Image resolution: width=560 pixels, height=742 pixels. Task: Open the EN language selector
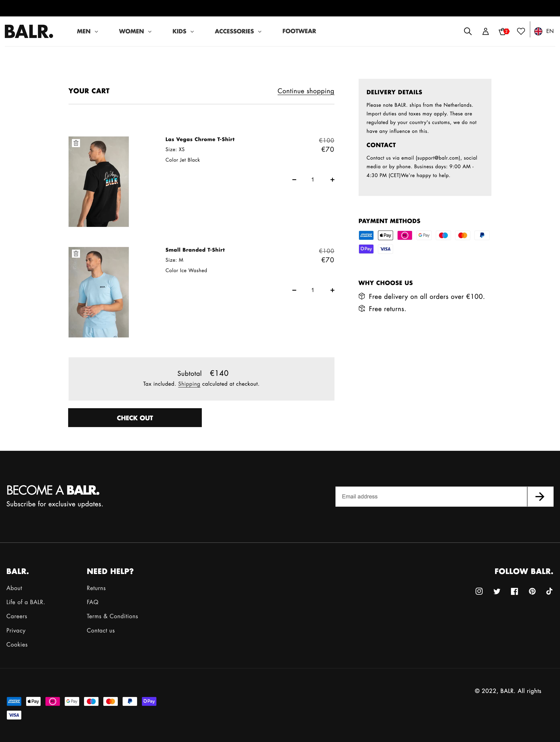point(544,31)
